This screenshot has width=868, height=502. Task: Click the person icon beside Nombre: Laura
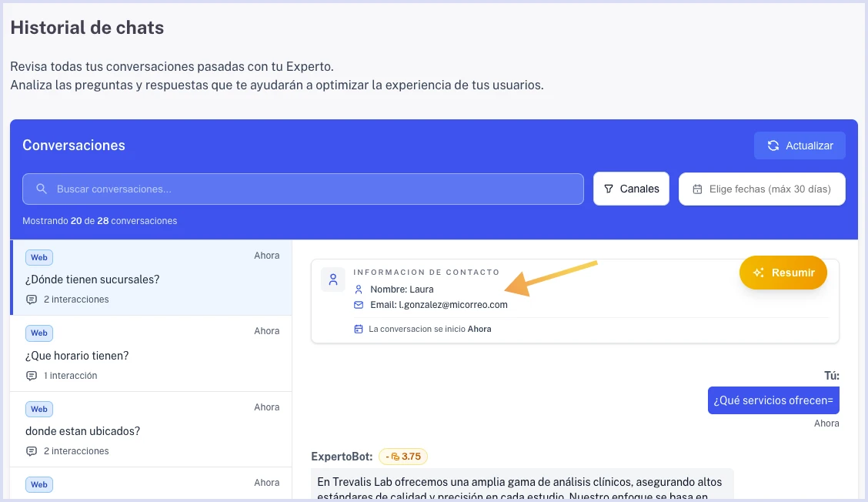coord(359,289)
